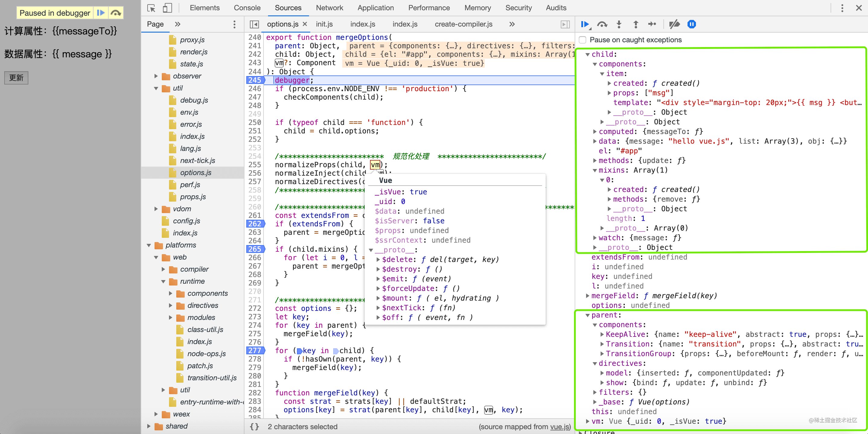
Task: Open patch.js file
Action: (200, 365)
